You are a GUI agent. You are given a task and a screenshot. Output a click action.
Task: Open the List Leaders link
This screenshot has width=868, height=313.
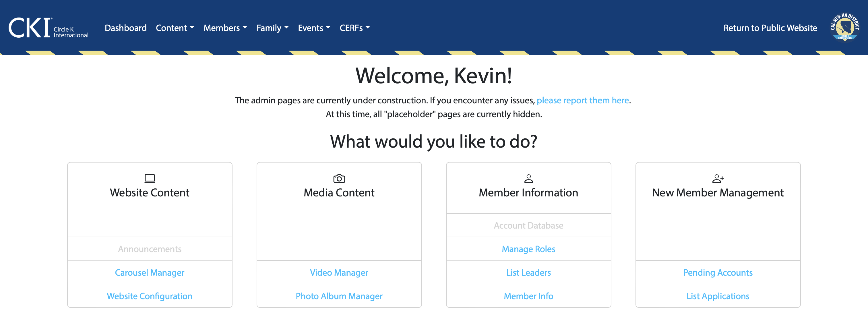[x=528, y=273]
